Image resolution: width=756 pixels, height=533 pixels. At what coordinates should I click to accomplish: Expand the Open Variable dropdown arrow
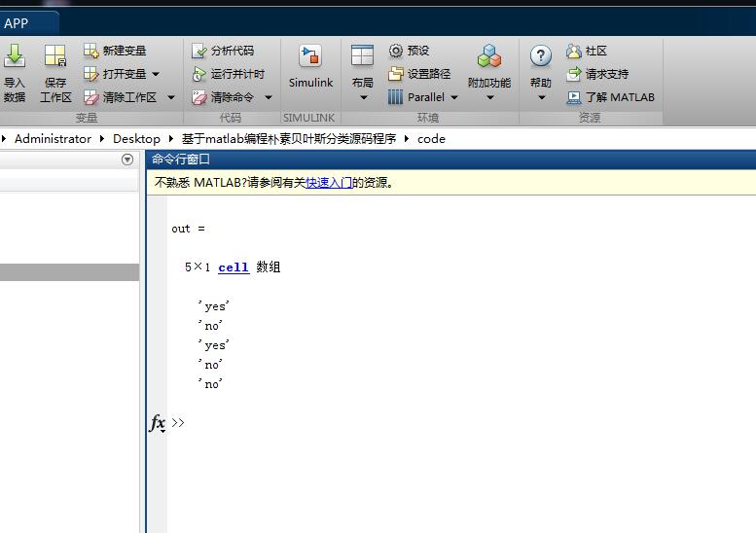pos(156,74)
